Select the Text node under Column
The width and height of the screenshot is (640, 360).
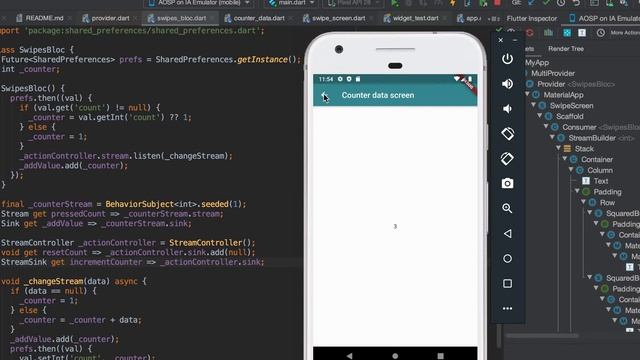[x=600, y=181]
